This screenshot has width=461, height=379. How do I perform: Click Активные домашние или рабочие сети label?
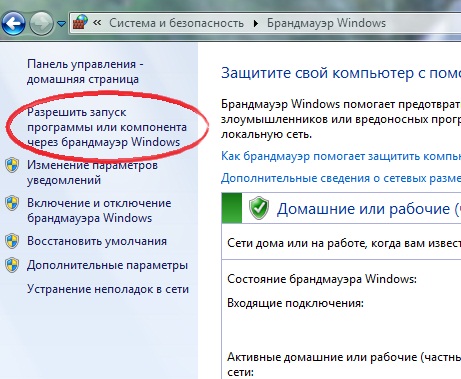pos(344,364)
